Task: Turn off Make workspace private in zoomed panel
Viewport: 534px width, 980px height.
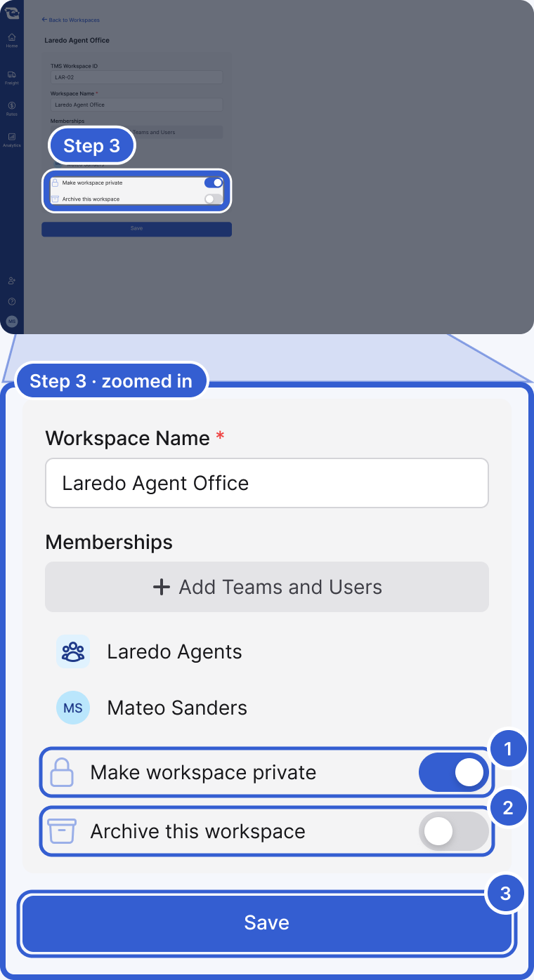Action: (x=453, y=772)
